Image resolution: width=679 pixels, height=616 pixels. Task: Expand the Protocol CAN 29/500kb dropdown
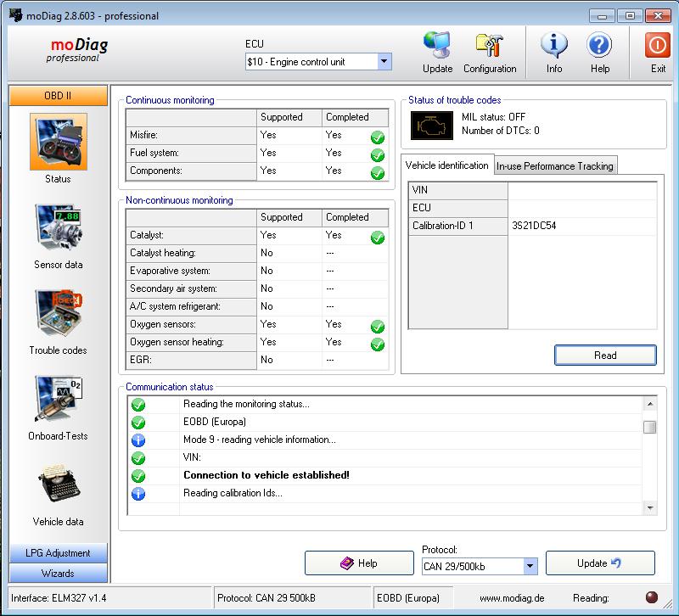pos(530,566)
